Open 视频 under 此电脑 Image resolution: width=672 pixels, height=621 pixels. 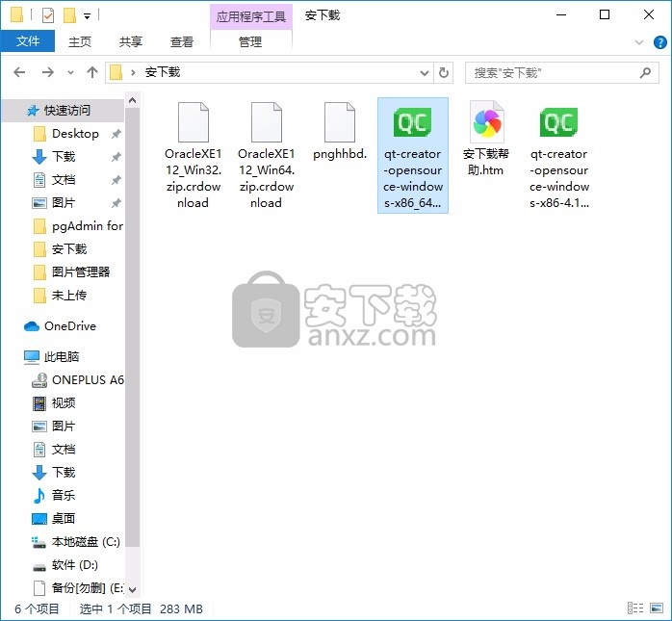(64, 403)
